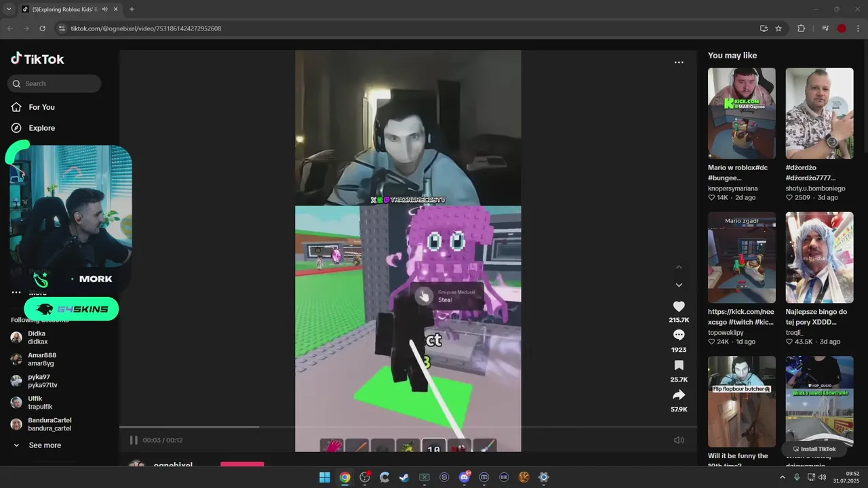
Task: Open a new browser tab
Action: (x=132, y=9)
